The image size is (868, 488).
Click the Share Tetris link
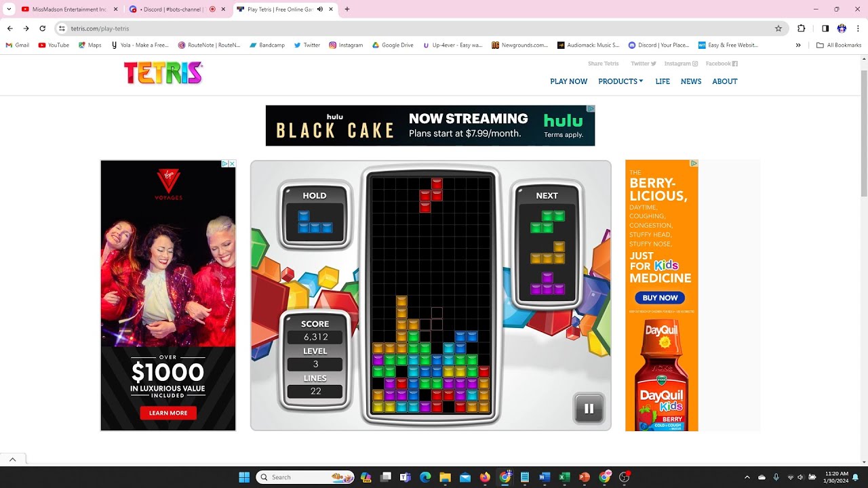[603, 64]
